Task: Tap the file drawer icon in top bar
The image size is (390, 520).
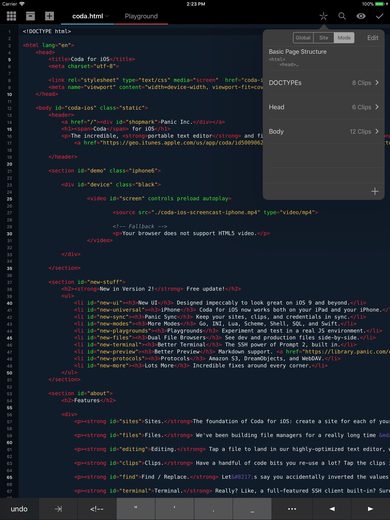Action: pyautogui.click(x=30, y=16)
